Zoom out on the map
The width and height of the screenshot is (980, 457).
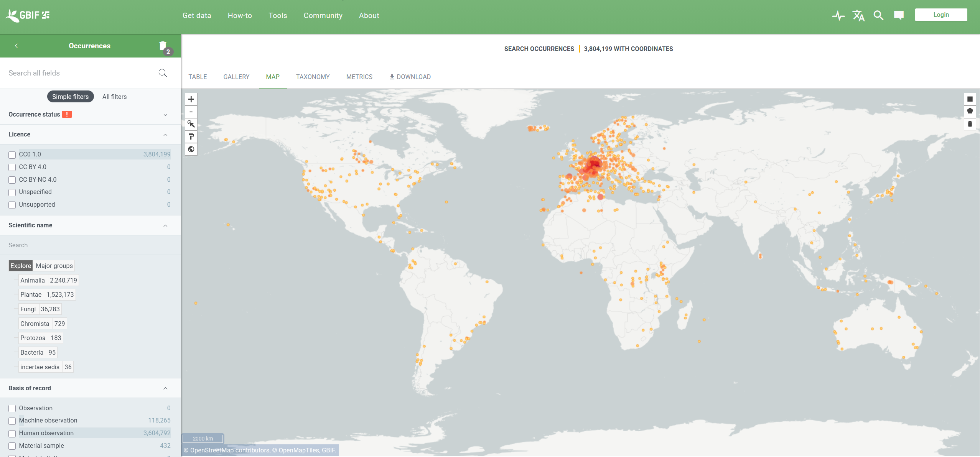pos(191,112)
